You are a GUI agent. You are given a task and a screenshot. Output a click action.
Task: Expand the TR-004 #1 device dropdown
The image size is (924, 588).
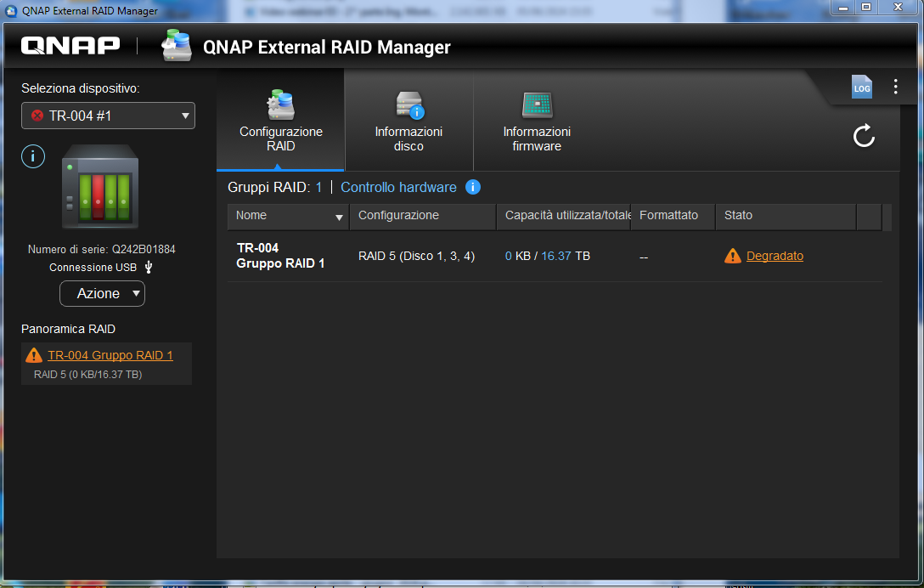[x=108, y=116]
